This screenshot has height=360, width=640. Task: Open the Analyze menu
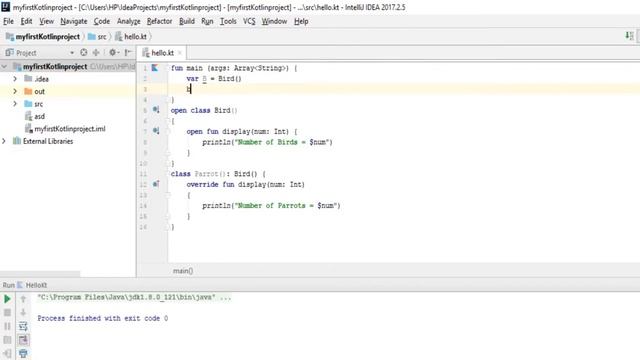point(129,21)
